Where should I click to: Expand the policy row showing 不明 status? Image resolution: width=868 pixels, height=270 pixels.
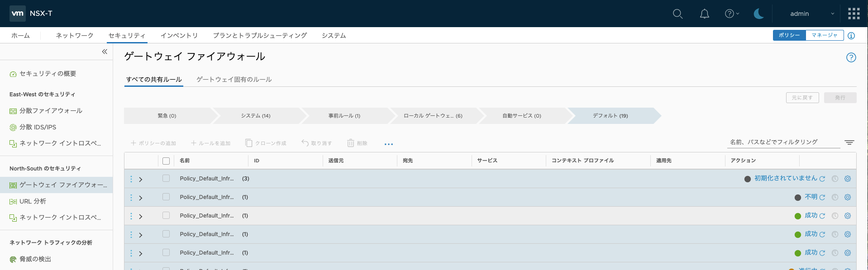(x=141, y=198)
